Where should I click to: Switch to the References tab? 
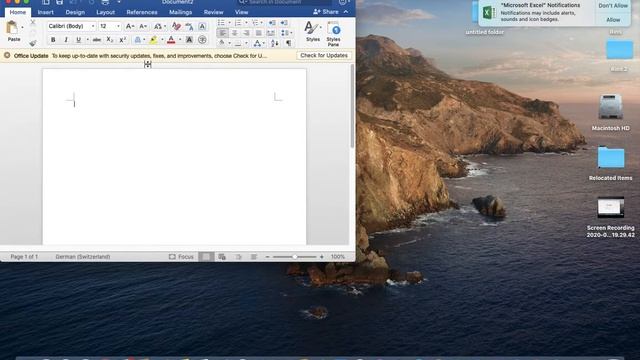click(142, 12)
